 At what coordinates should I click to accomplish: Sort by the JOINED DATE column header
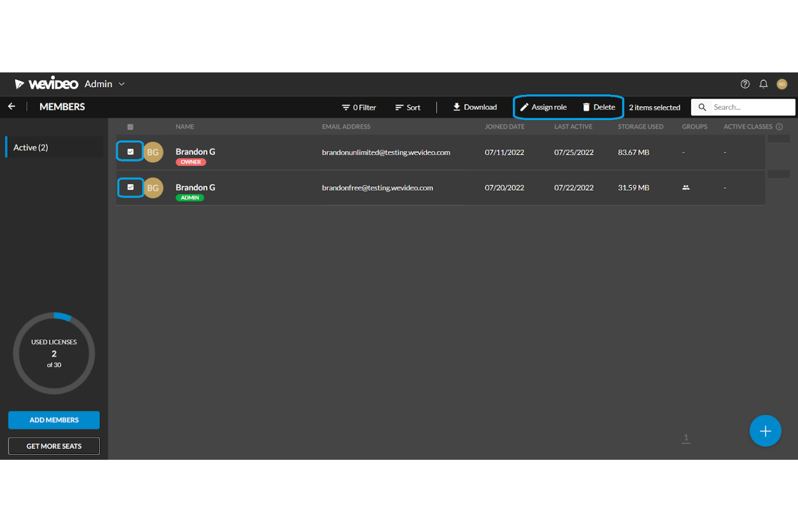click(505, 127)
